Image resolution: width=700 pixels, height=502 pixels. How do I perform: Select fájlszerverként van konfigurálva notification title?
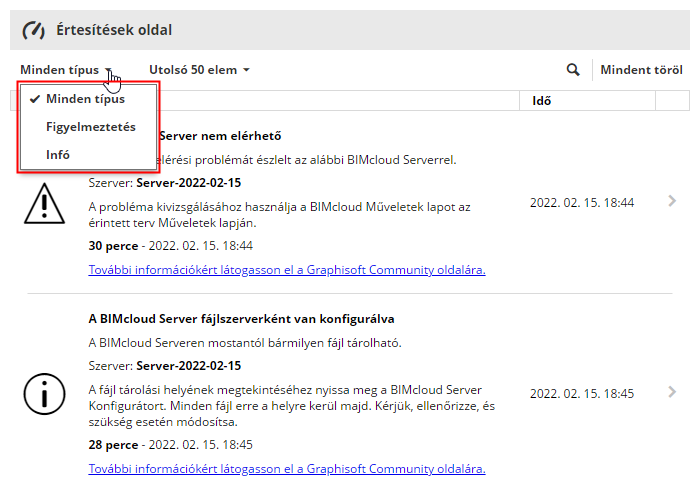tap(241, 319)
